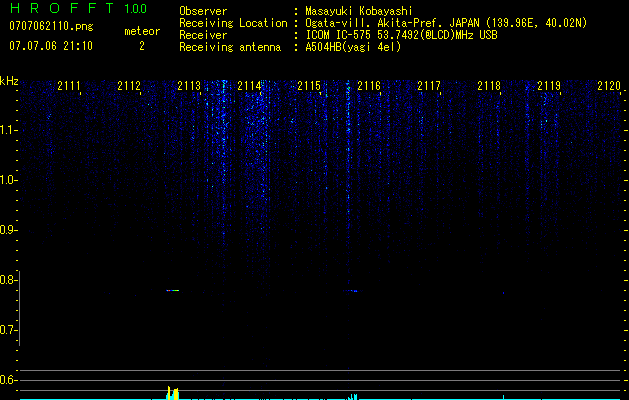Click the 2118 time marker
The height and width of the screenshot is (400, 629).
click(x=489, y=86)
